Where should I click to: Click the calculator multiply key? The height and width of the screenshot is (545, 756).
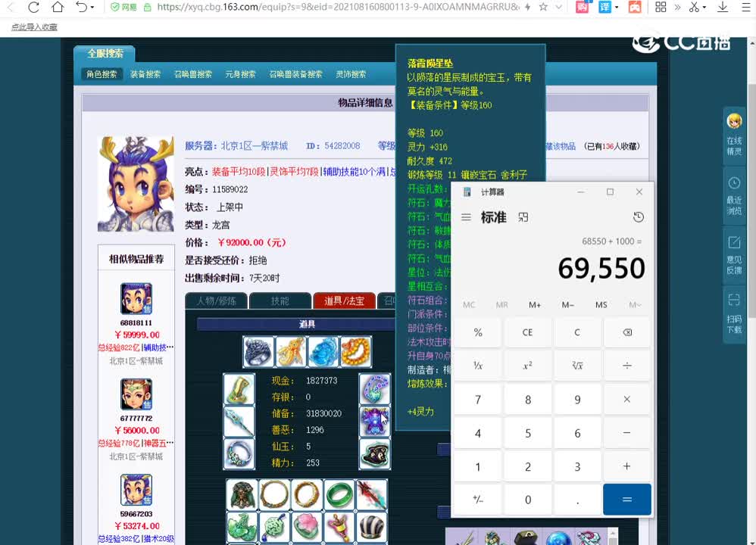point(626,400)
